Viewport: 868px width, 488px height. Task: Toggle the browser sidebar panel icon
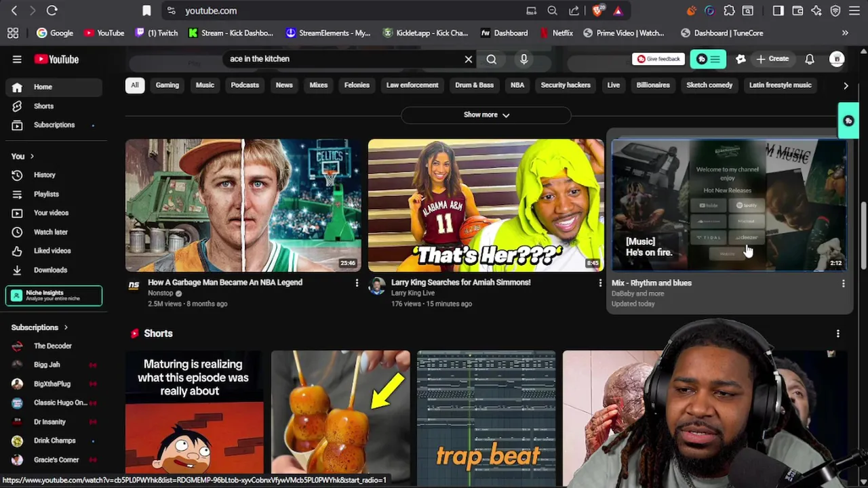tap(778, 11)
